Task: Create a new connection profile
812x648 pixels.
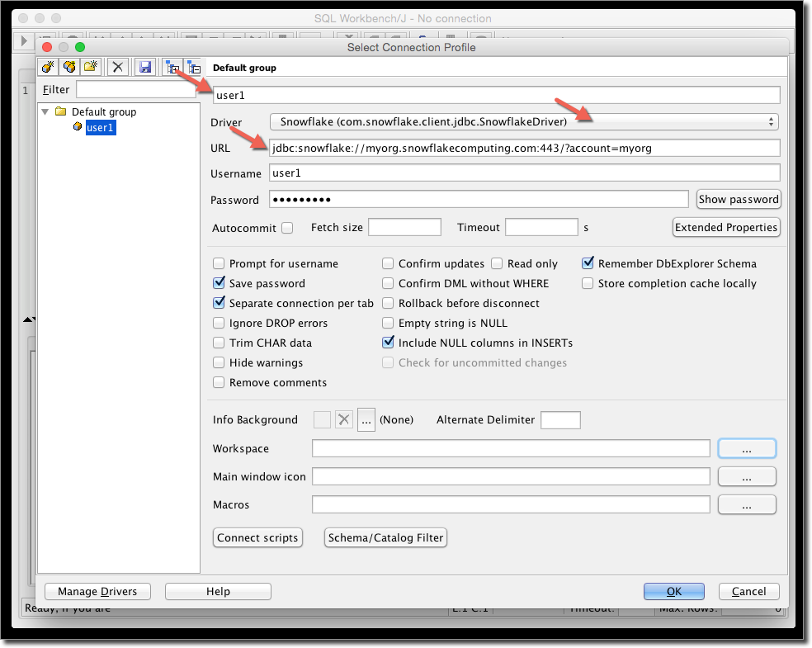Action: [47, 67]
